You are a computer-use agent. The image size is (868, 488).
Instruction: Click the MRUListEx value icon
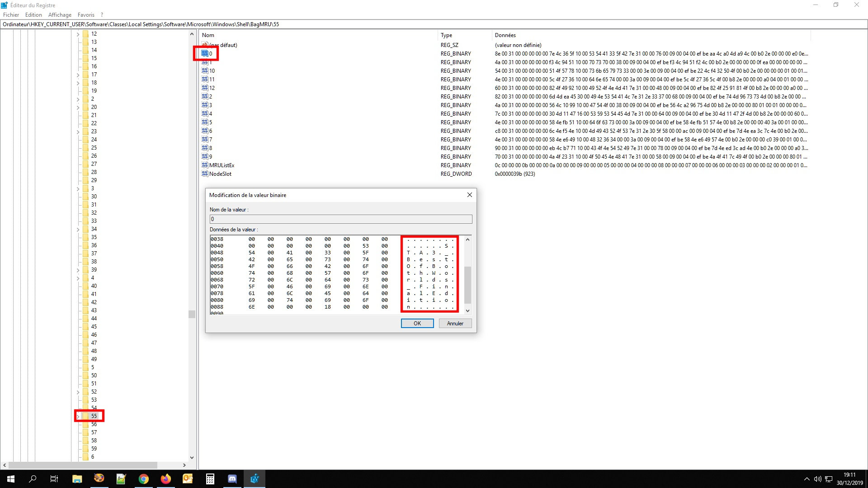[x=205, y=165]
